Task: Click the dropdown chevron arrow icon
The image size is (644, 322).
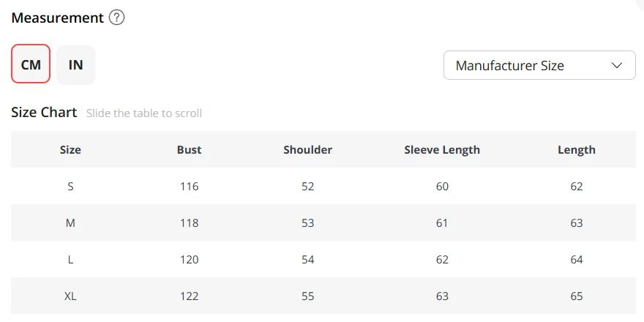Action: coord(617,65)
